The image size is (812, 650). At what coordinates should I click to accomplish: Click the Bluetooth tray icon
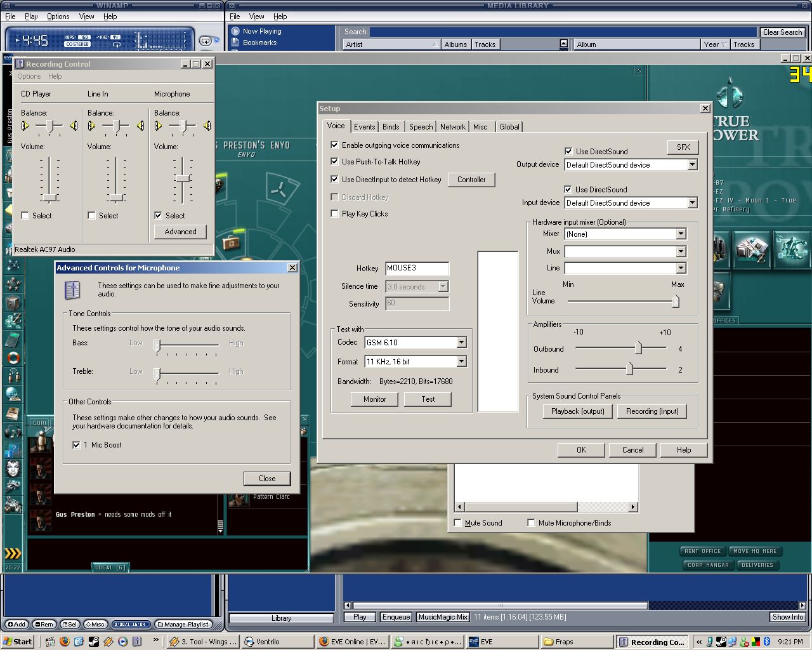pyautogui.click(x=766, y=642)
